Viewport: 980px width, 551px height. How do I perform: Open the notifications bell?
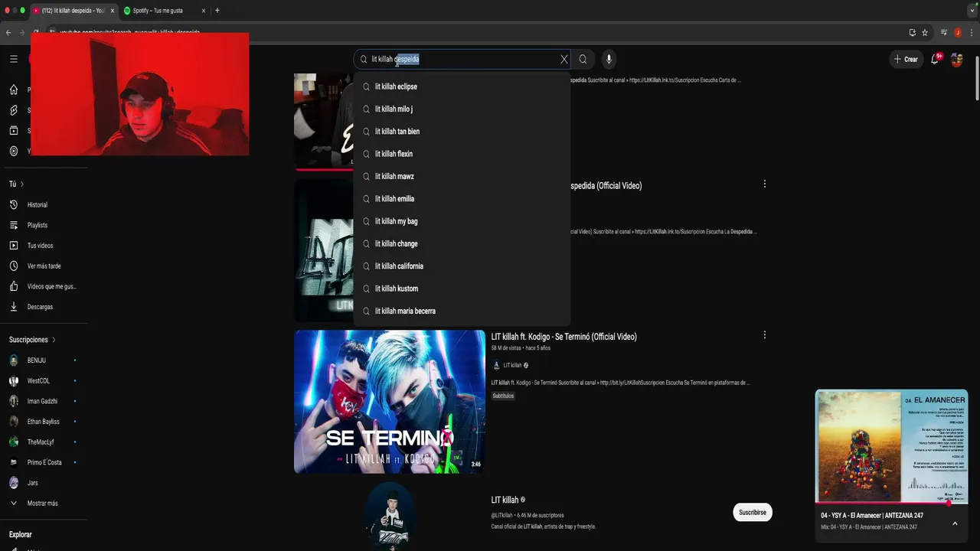(935, 59)
